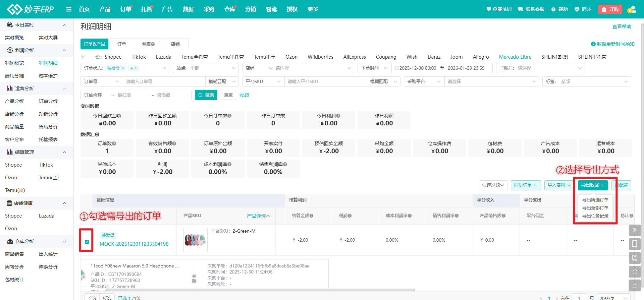The height and width of the screenshot is (300, 644).
Task: Open order link MOCK-2025123011233304198
Action: tap(134, 244)
